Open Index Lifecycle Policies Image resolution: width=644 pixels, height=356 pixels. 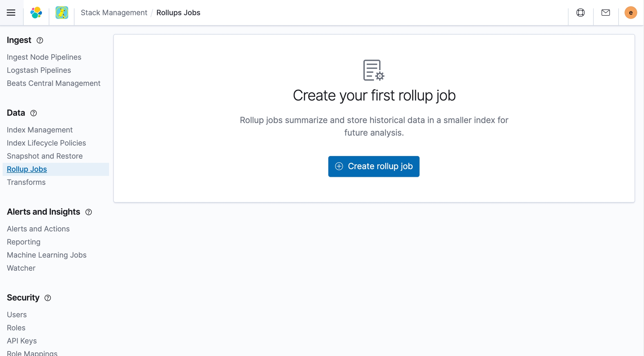point(46,143)
